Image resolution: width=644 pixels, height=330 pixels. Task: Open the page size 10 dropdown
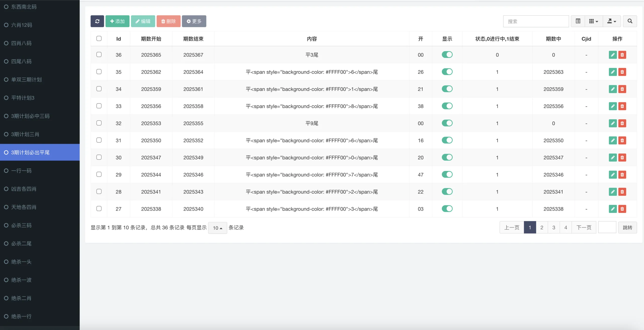pyautogui.click(x=218, y=228)
